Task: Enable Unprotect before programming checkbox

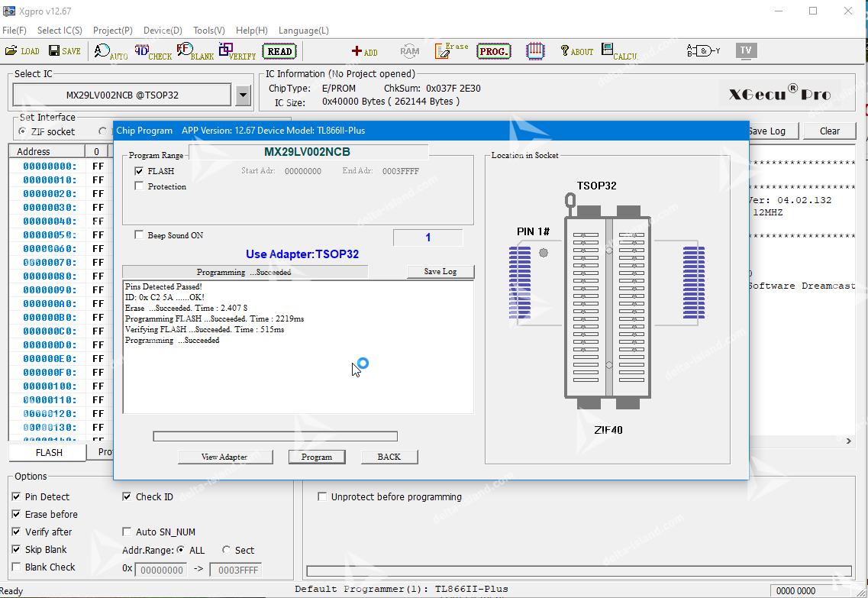Action: click(321, 496)
